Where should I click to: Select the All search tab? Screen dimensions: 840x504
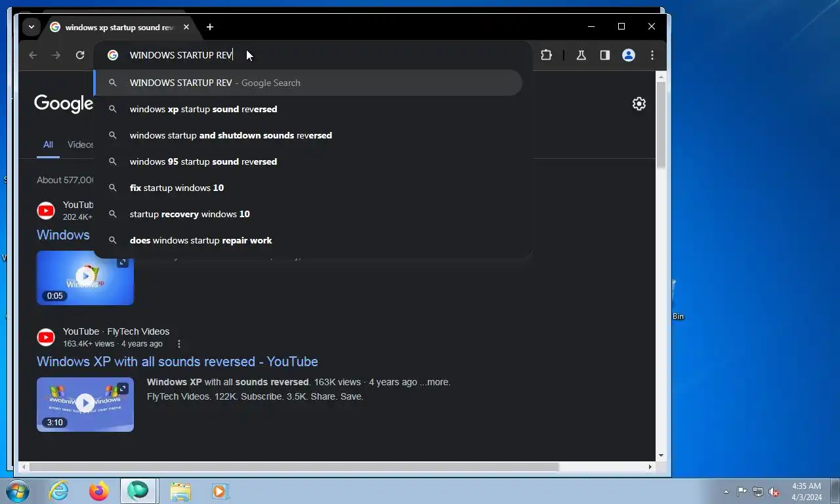[x=48, y=144]
